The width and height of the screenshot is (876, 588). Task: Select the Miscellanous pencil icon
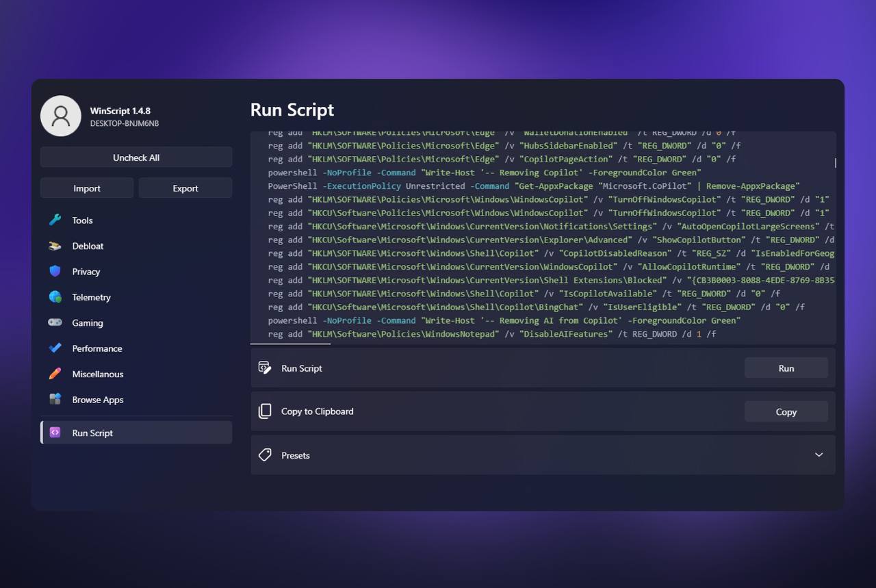point(55,374)
